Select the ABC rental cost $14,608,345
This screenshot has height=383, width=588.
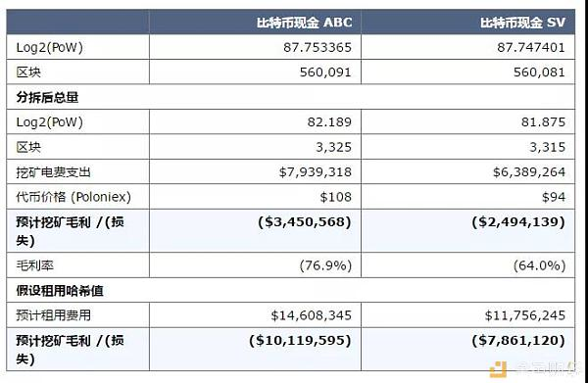pyautogui.click(x=312, y=315)
